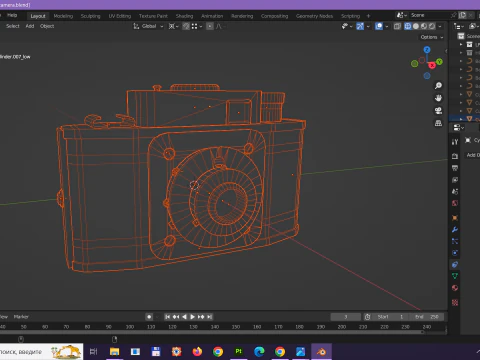This screenshot has height=360, width=480.
Task: Click the green Y axis on navigation gizmo
Action: pyautogui.click(x=439, y=62)
